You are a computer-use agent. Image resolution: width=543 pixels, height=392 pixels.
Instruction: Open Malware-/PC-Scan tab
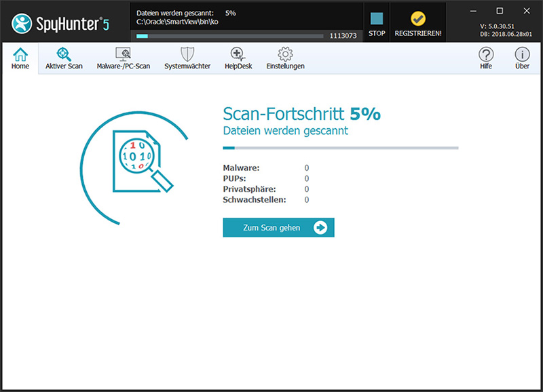(124, 58)
